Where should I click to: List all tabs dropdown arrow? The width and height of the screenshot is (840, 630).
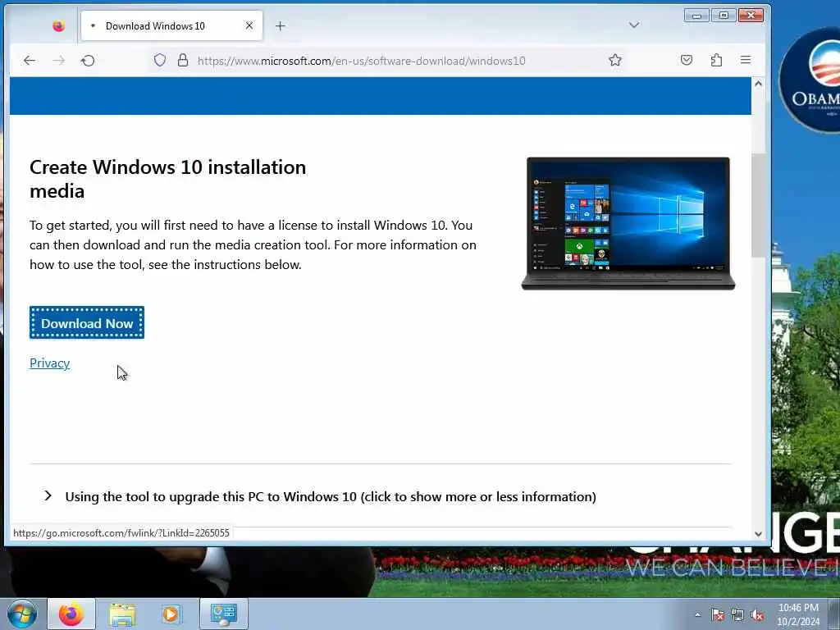634,25
